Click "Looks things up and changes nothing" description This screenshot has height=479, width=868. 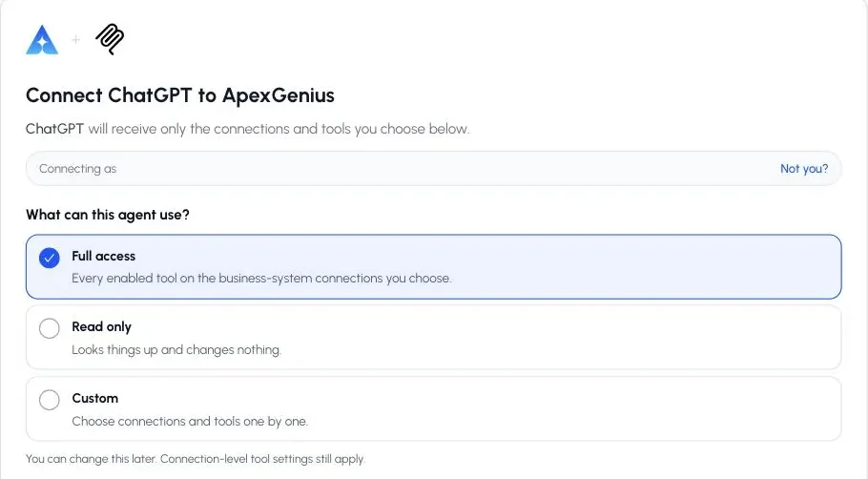point(176,350)
